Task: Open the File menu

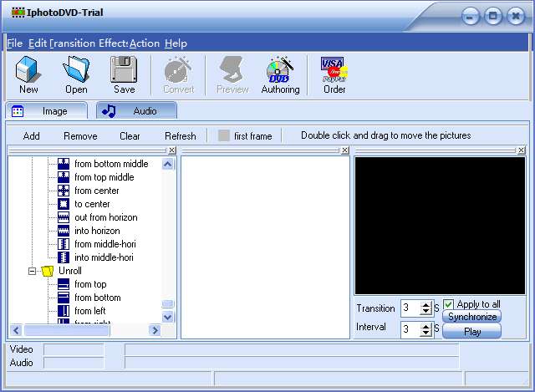Action: (x=15, y=43)
